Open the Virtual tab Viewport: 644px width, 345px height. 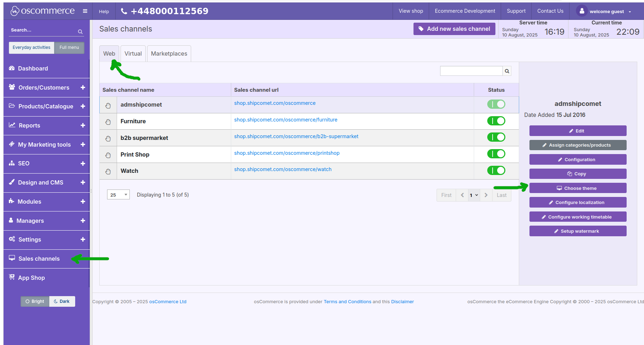pos(133,54)
